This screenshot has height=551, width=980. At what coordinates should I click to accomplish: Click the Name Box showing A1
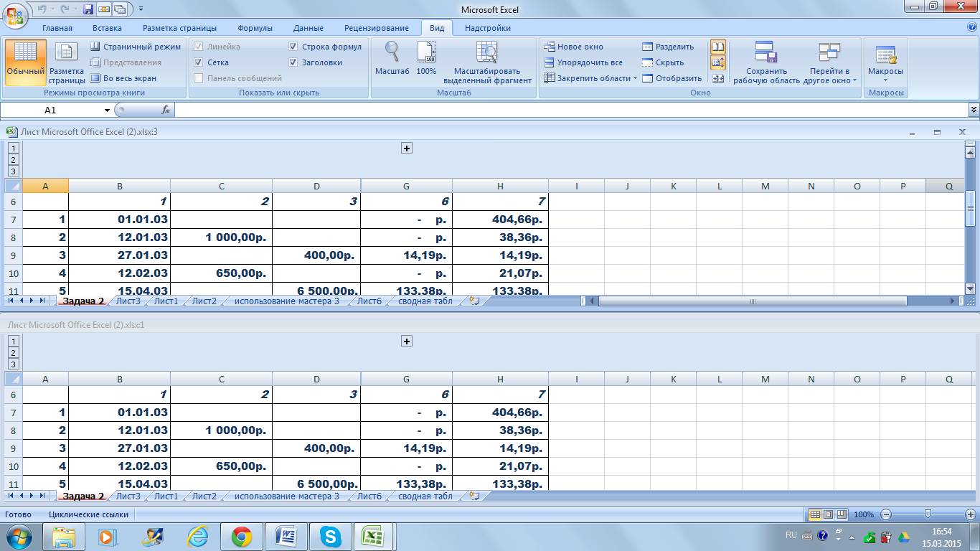pyautogui.click(x=50, y=110)
